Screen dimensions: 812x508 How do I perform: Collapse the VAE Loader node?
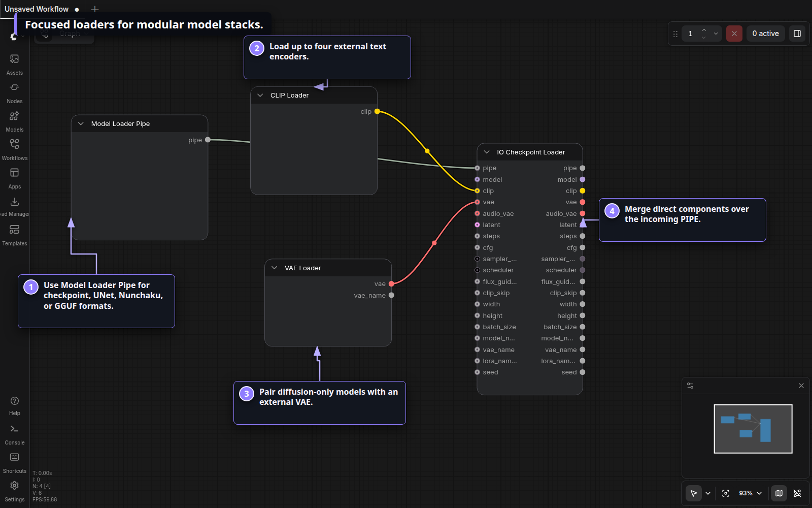coord(275,268)
